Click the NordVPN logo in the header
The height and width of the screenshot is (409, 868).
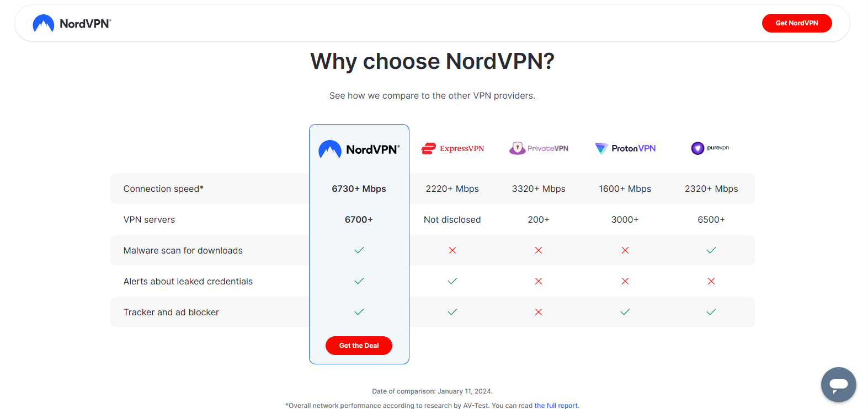point(72,24)
